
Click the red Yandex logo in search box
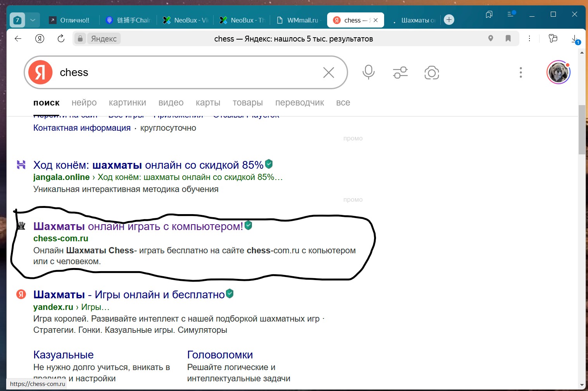coord(40,73)
